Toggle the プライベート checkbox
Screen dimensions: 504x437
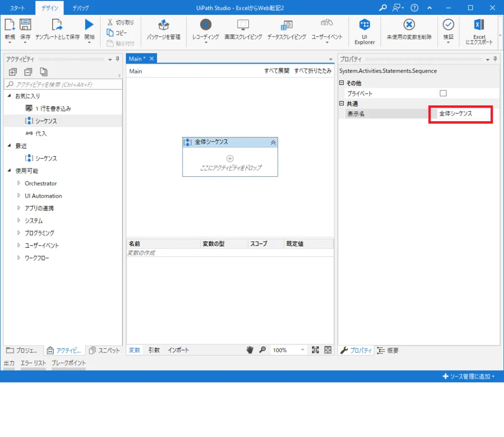[443, 94]
